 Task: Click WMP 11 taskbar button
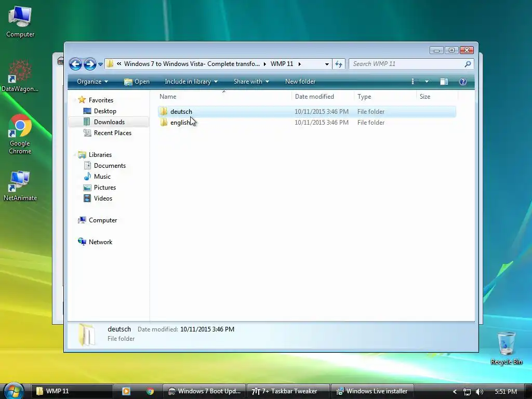pos(72,391)
